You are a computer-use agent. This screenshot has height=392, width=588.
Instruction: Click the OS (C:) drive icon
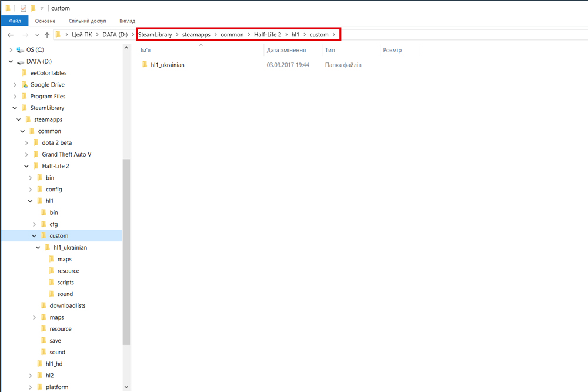point(20,49)
